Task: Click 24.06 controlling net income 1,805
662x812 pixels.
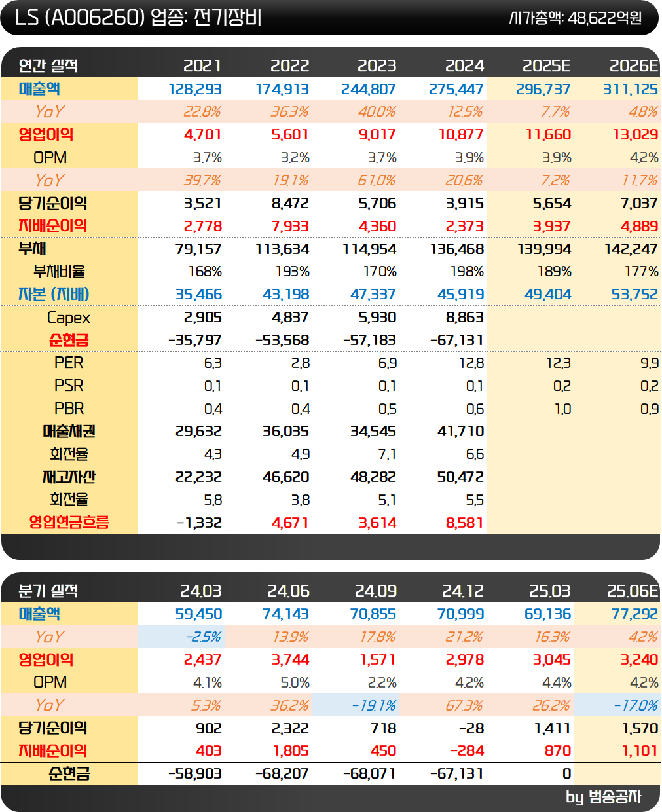Action: click(x=291, y=751)
